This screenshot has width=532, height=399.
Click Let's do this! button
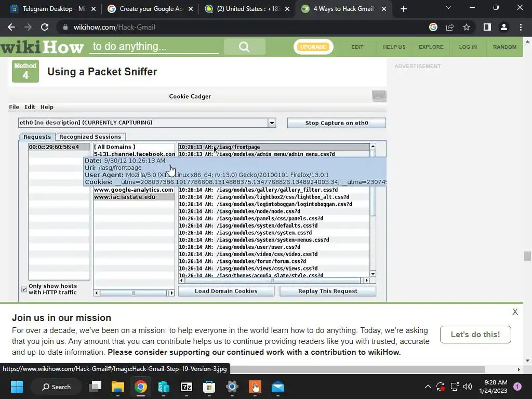[475, 335]
